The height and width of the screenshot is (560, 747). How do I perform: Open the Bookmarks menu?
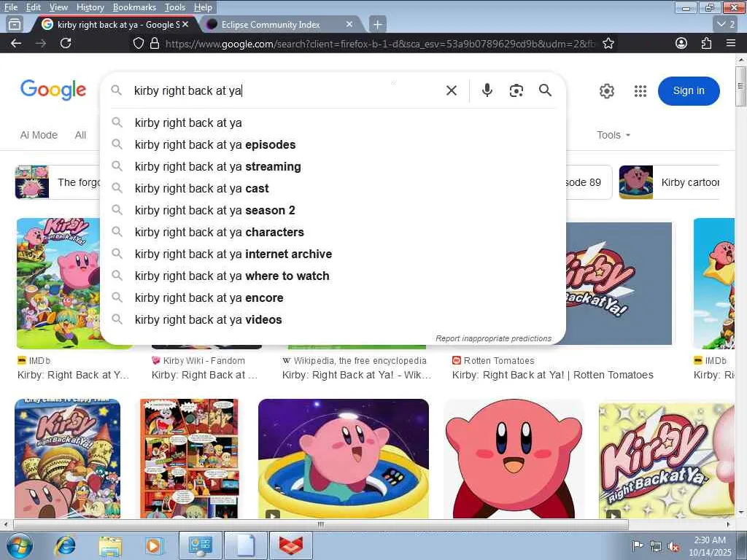134,7
